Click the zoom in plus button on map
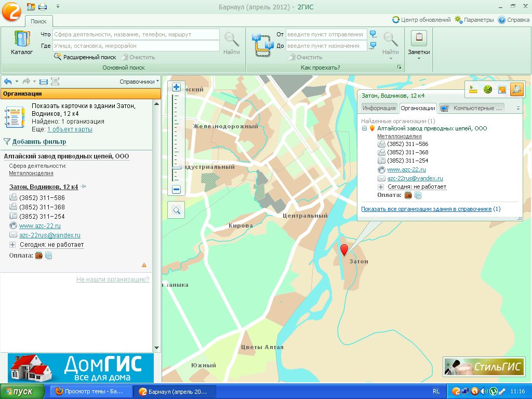 pyautogui.click(x=176, y=87)
